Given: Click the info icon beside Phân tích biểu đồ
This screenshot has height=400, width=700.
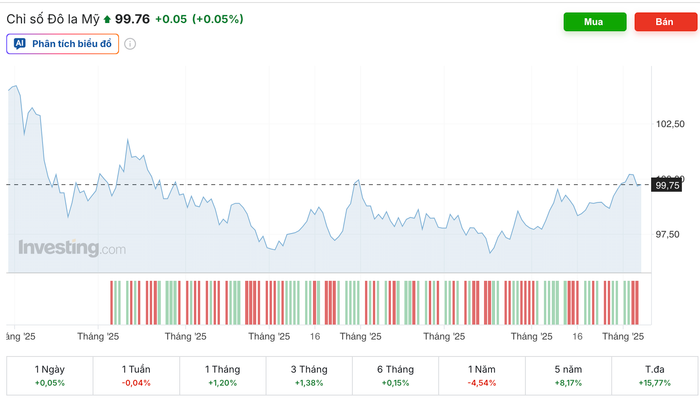Looking at the screenshot, I should tap(130, 44).
